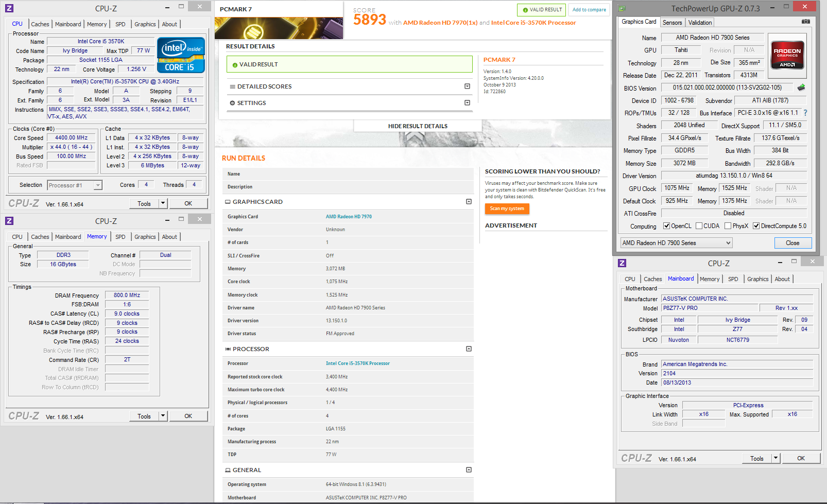Image resolution: width=827 pixels, height=504 pixels.
Task: Click the PCMark 7 logo thumbnail
Action: (279, 28)
